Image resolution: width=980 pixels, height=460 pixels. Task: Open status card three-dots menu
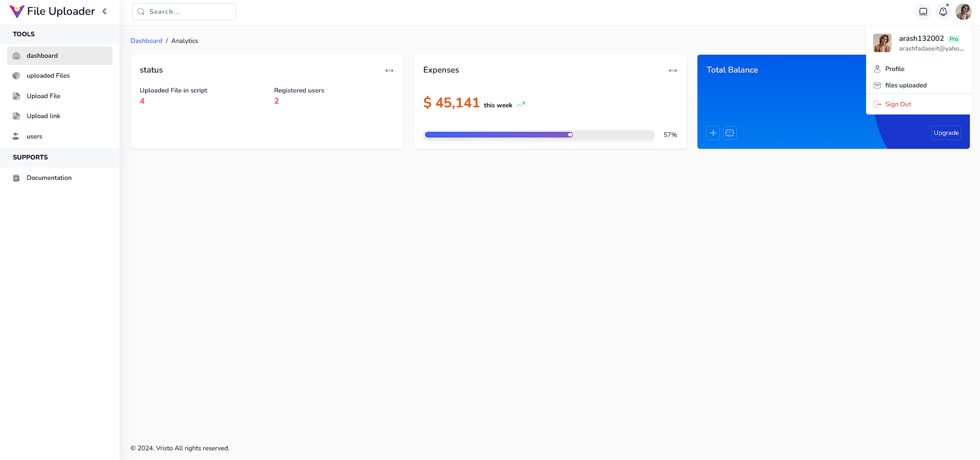pyautogui.click(x=389, y=71)
